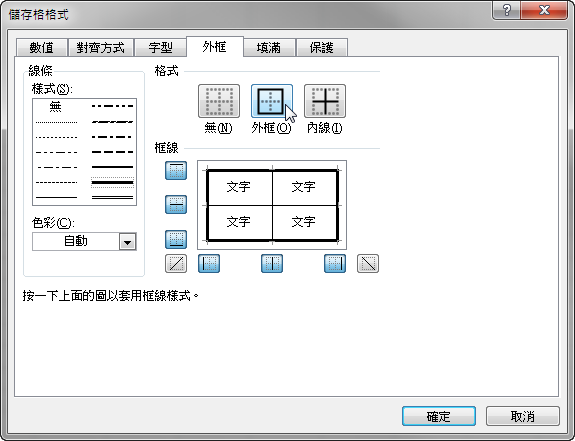Toggle the left border button
The image size is (575, 441).
[209, 264]
